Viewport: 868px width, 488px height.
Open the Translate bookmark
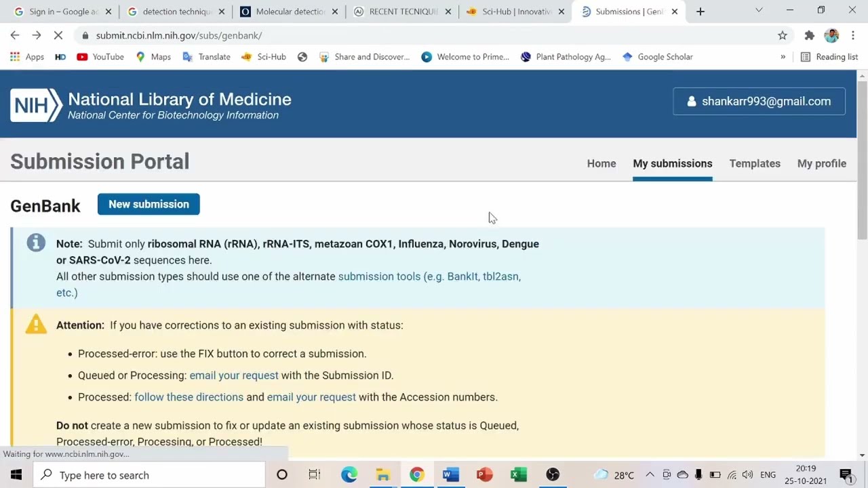(207, 57)
